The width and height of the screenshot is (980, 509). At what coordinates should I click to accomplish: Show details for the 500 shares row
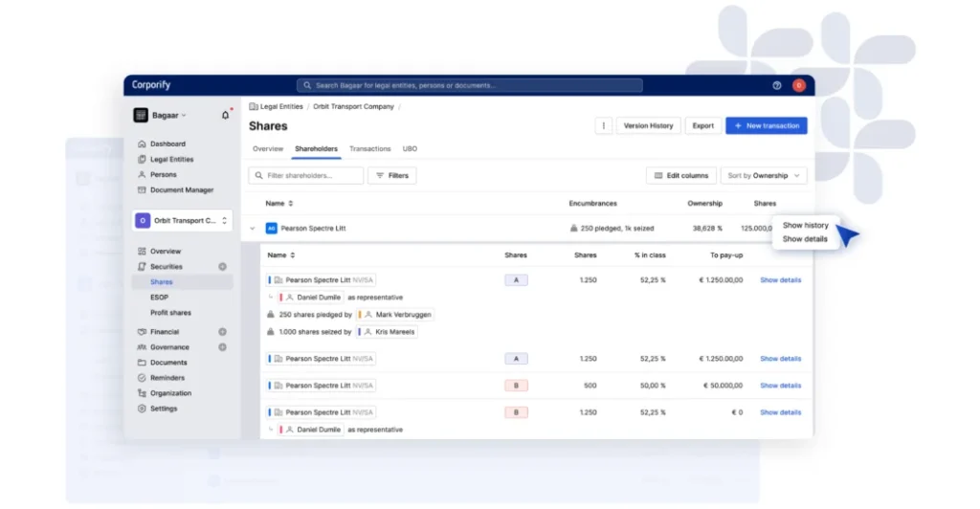click(x=780, y=386)
